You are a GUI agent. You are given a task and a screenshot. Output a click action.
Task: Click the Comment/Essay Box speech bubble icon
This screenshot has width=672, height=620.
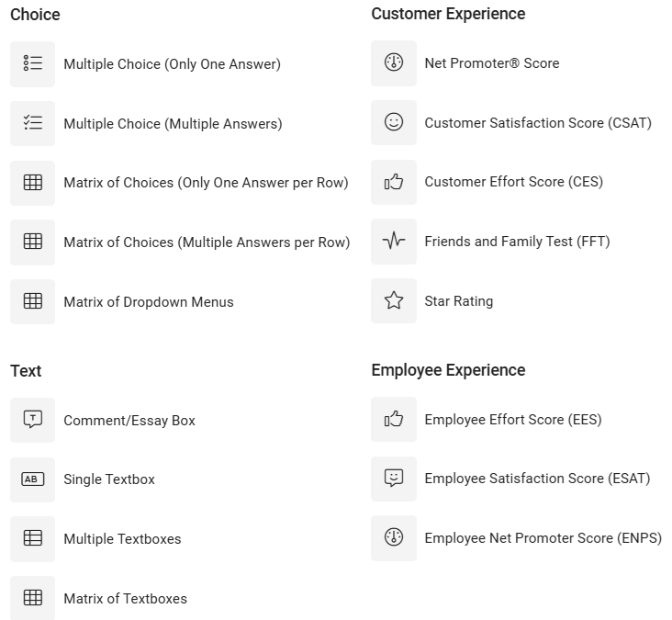[x=32, y=420]
